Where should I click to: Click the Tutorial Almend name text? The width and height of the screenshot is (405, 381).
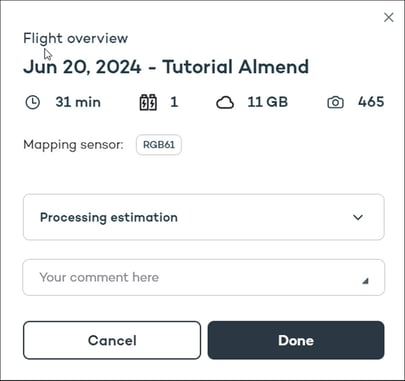[x=236, y=67]
